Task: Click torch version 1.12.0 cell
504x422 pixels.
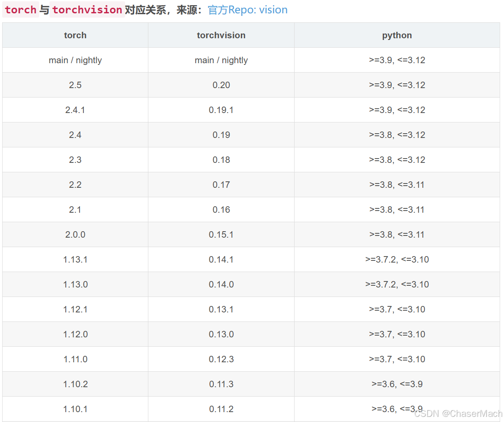Action: pyautogui.click(x=75, y=334)
